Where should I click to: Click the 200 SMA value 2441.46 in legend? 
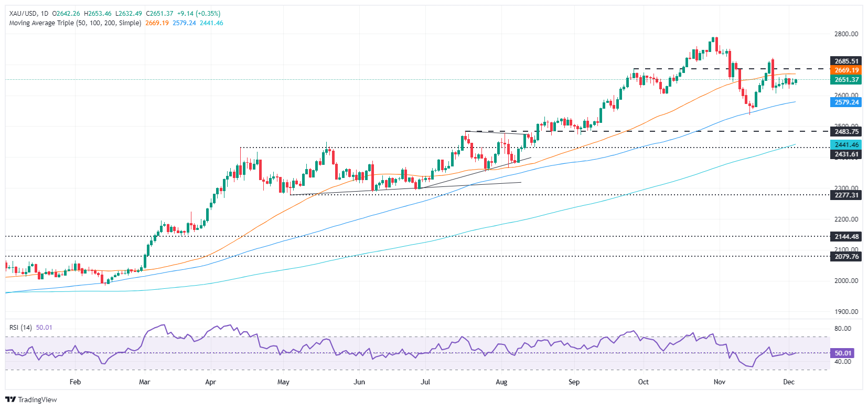tap(211, 23)
